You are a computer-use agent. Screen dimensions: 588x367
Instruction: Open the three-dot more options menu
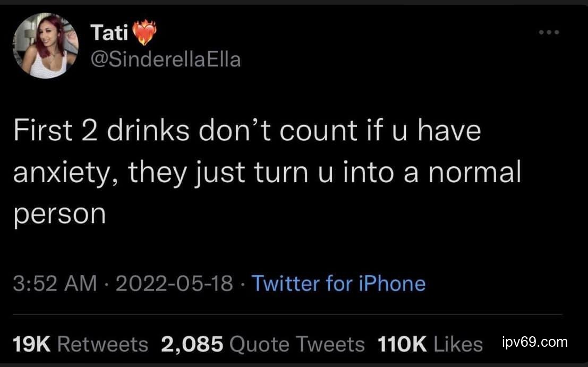548,32
